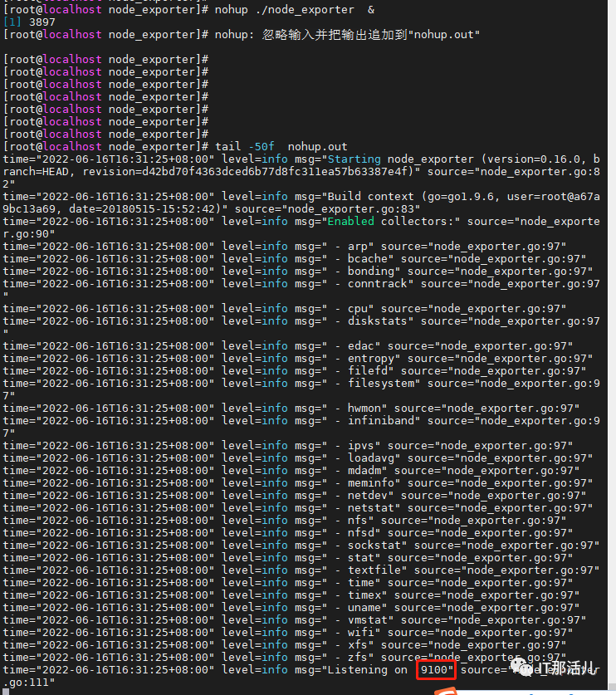Click the "hwmon" collector name
Screen dimensions: 616x695
pyautogui.click(x=364, y=408)
